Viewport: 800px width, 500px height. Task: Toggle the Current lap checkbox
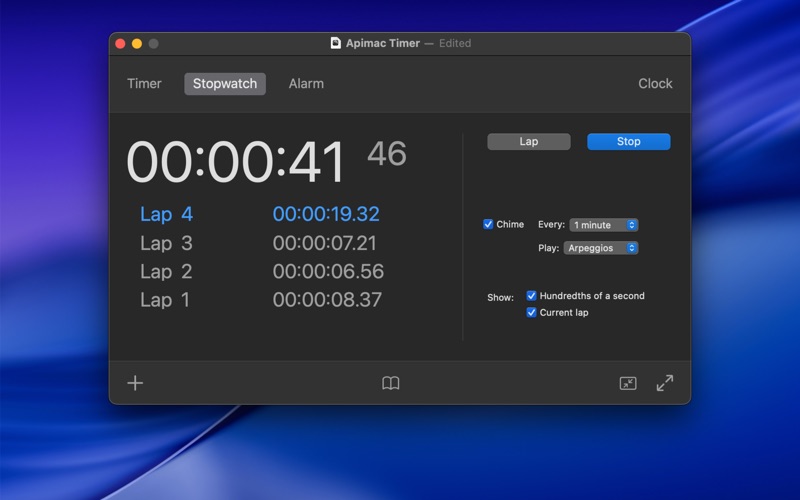[532, 313]
